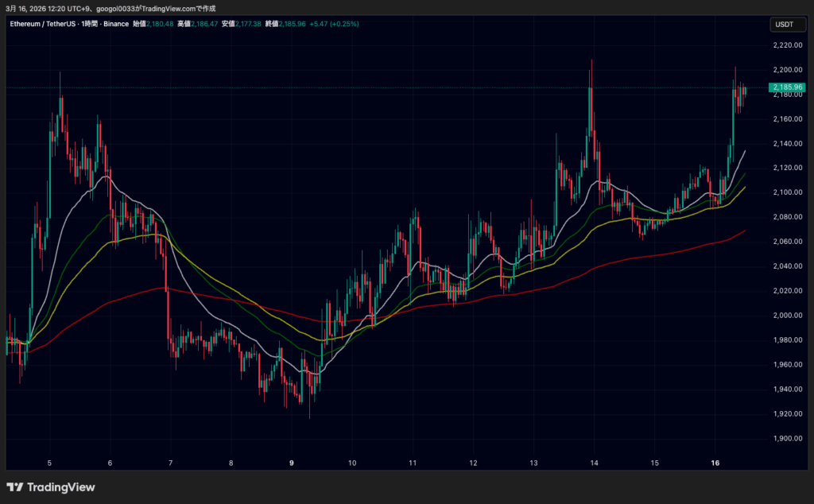Click the 2,000.00 label on price axis
Image resolution: width=814 pixels, height=504 pixels.
[786, 316]
